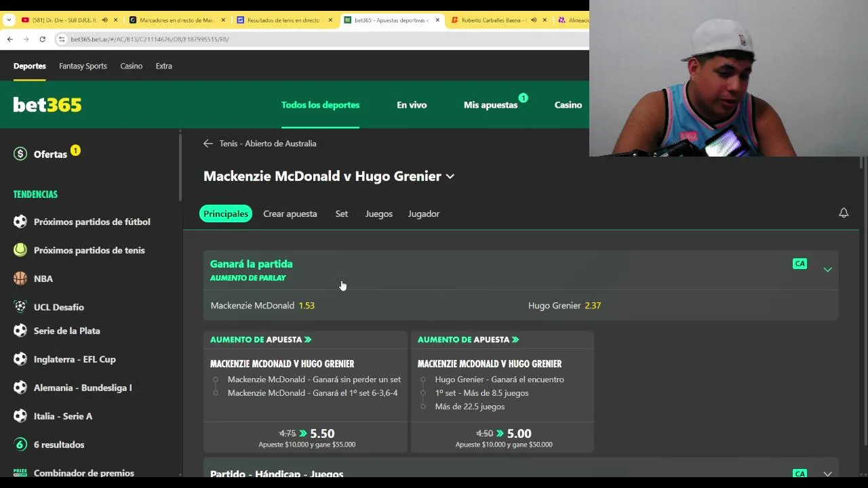Click tennis ball icon for Próximos partidos de tenis
Viewport: 868px width, 488px height.
point(20,250)
